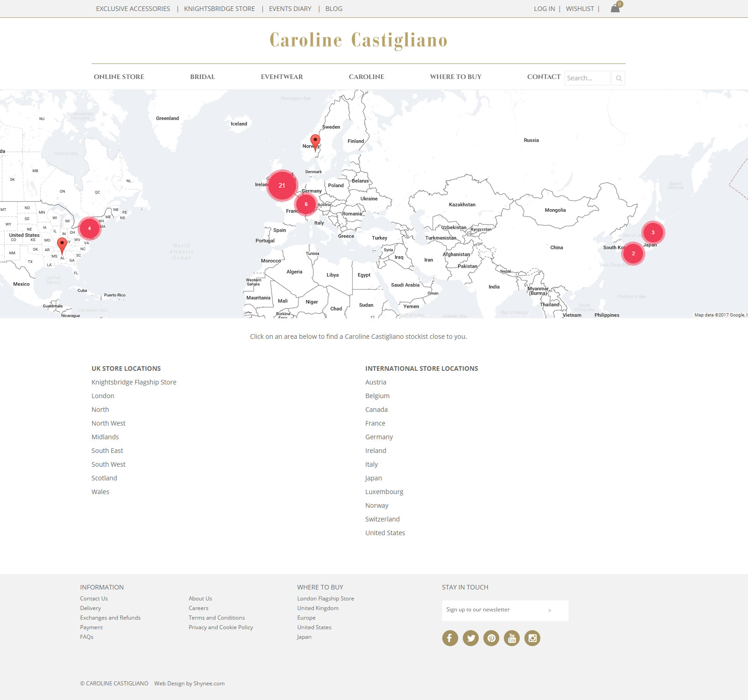Open London Flagship Store footer link
748x700 pixels.
(x=326, y=599)
